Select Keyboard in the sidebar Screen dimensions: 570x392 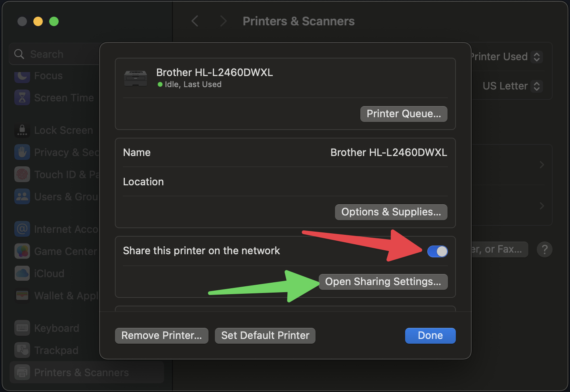[x=57, y=328]
